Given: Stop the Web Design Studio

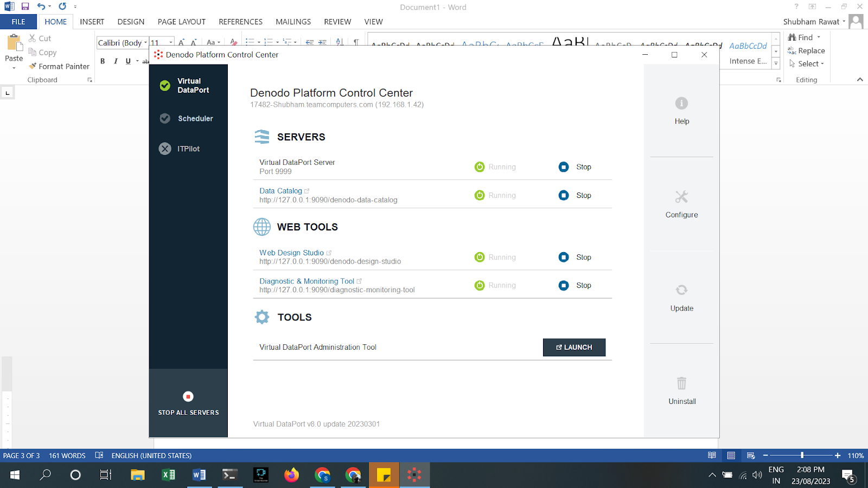Looking at the screenshot, I should (575, 257).
